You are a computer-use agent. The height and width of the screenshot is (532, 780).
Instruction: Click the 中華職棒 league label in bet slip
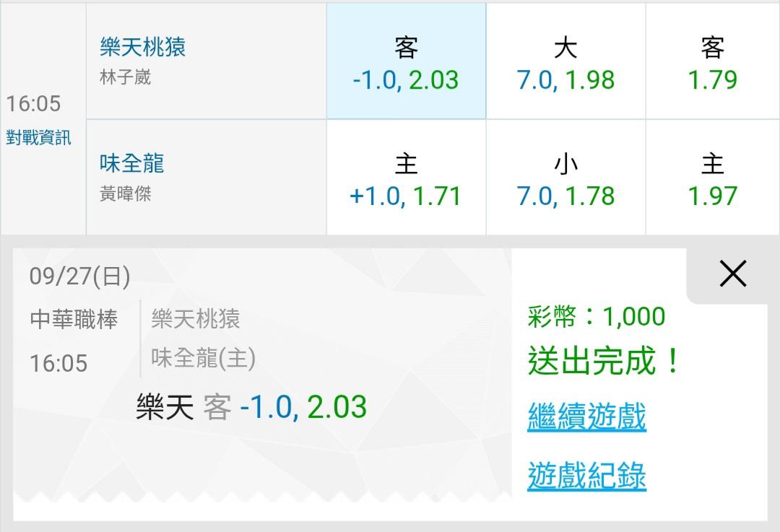coord(74,319)
